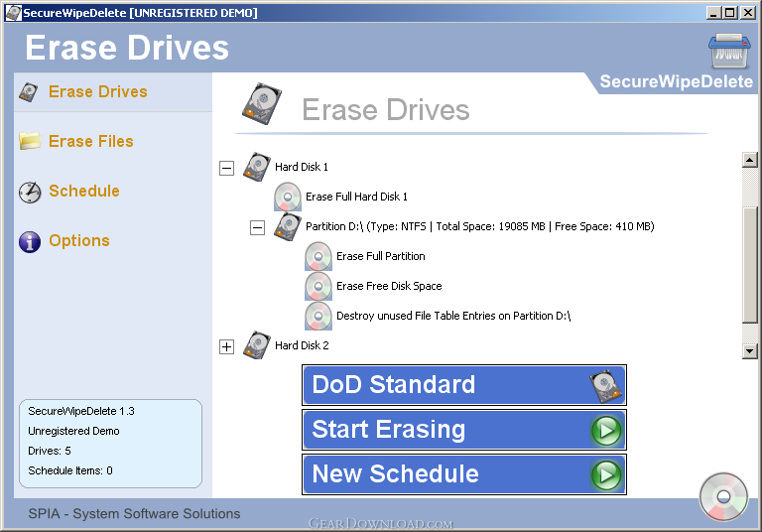Open Schedule section in sidebar

84,191
